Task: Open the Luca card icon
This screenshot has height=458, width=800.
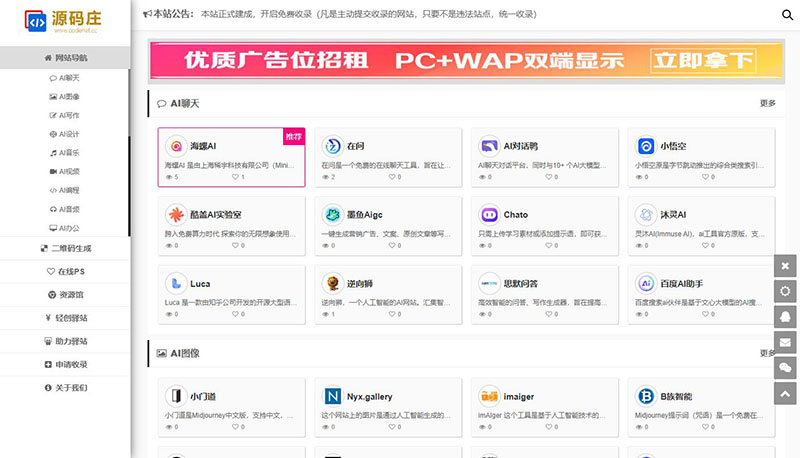Action: [x=176, y=284]
